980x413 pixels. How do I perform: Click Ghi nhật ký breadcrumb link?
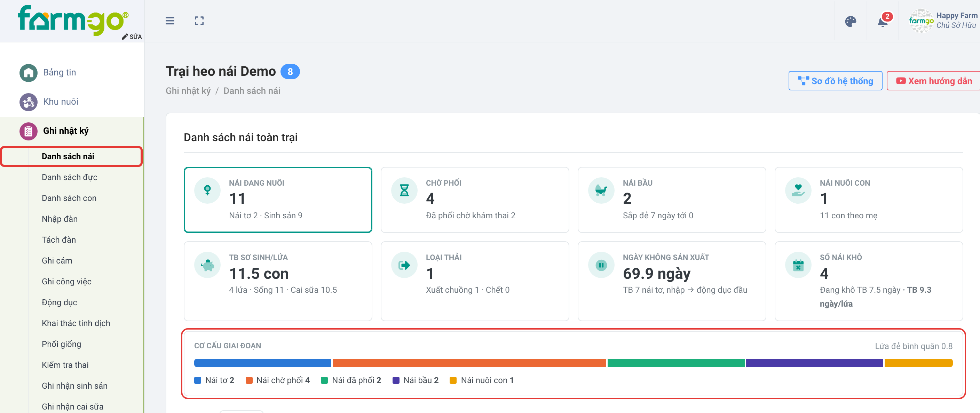(x=188, y=91)
